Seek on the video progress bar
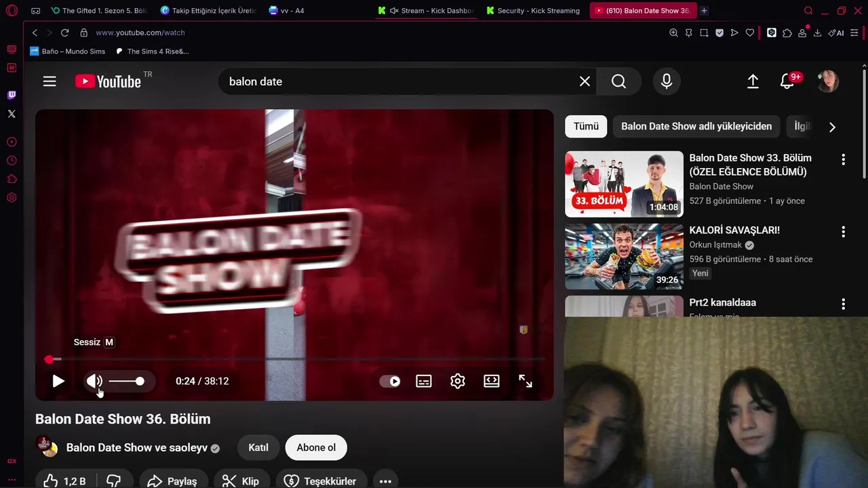 (x=294, y=359)
